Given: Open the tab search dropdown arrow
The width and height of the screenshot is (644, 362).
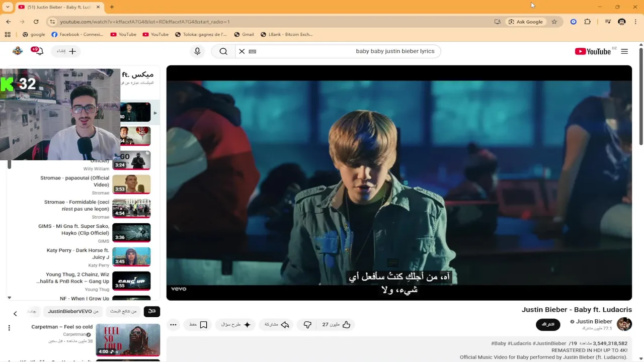Looking at the screenshot, I should [8, 7].
